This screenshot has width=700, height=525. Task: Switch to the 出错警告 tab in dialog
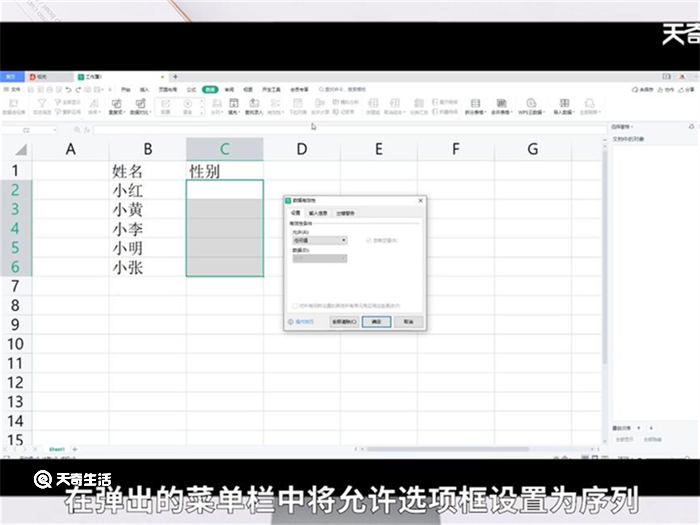click(345, 213)
